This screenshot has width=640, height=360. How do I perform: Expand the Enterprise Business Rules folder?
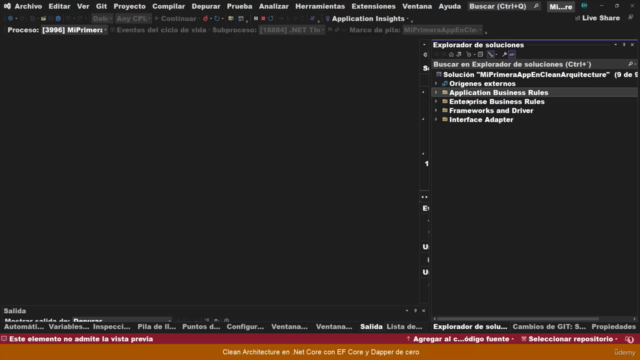click(x=436, y=101)
